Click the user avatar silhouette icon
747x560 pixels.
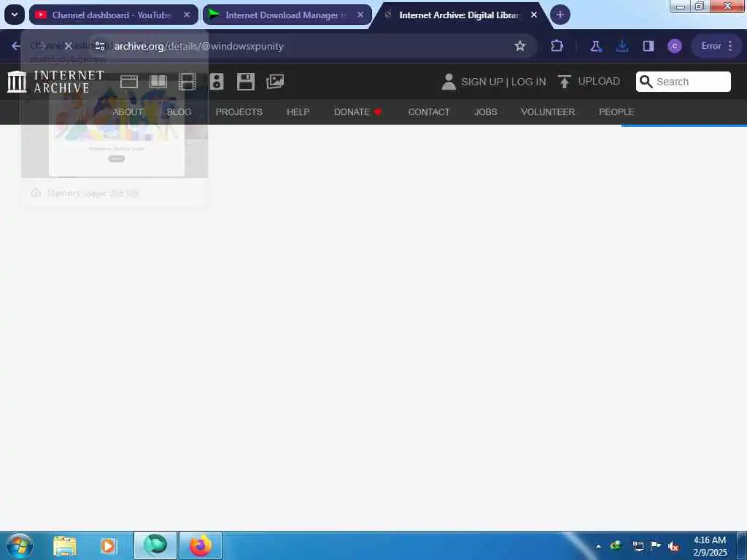point(449,82)
